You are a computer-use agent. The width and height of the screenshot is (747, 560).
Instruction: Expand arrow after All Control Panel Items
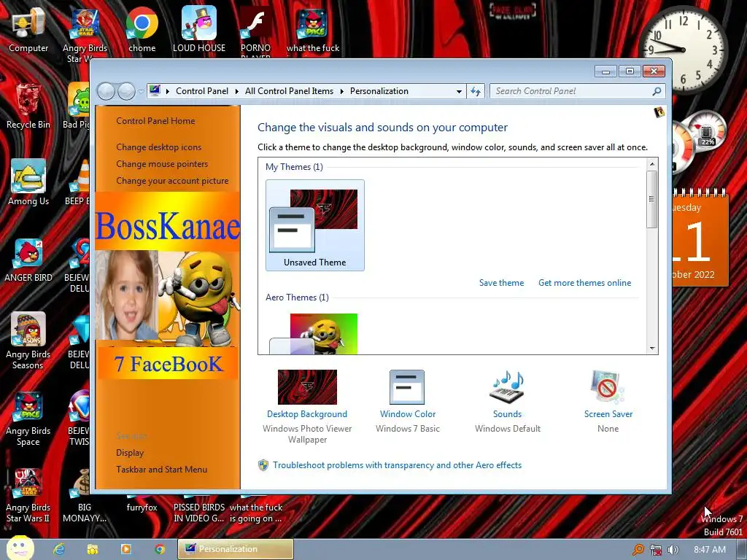coord(341,91)
